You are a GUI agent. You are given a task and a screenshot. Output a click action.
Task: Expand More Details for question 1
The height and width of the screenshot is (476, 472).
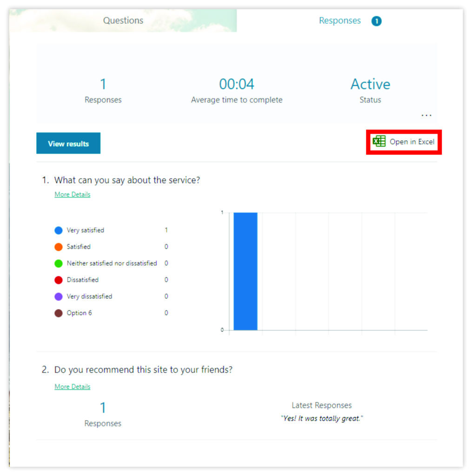point(72,194)
